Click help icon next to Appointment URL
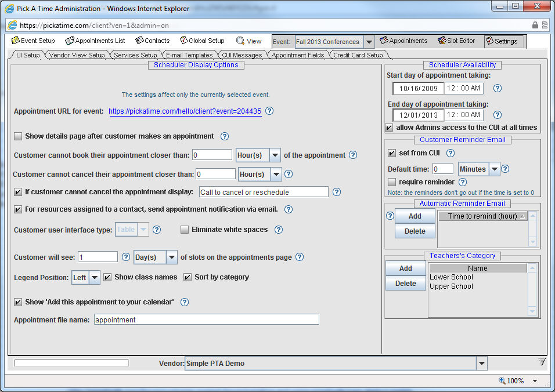 [269, 111]
